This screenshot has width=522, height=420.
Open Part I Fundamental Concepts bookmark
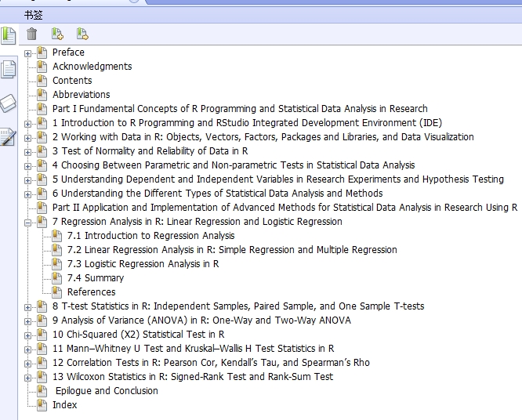[x=240, y=108]
